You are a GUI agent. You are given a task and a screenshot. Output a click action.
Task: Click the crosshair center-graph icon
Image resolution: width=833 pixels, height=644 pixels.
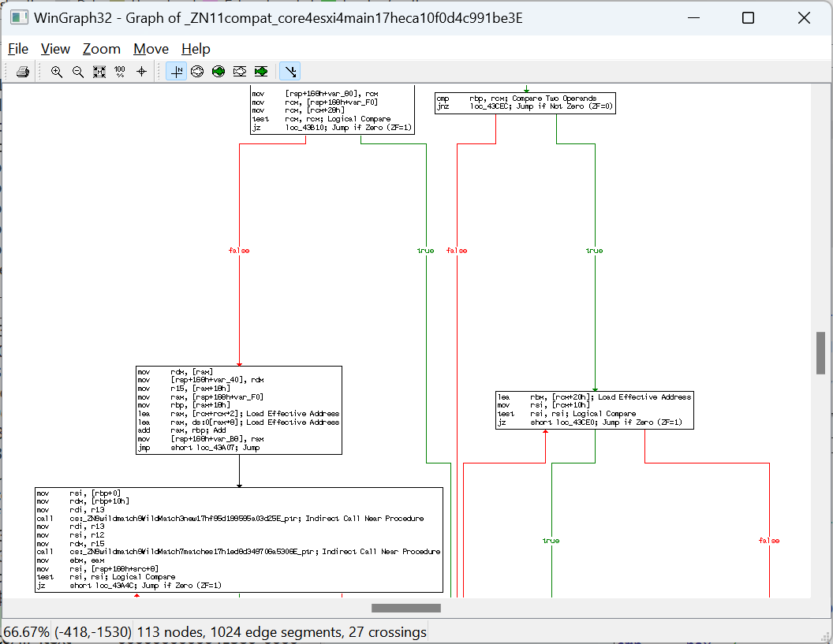(140, 71)
